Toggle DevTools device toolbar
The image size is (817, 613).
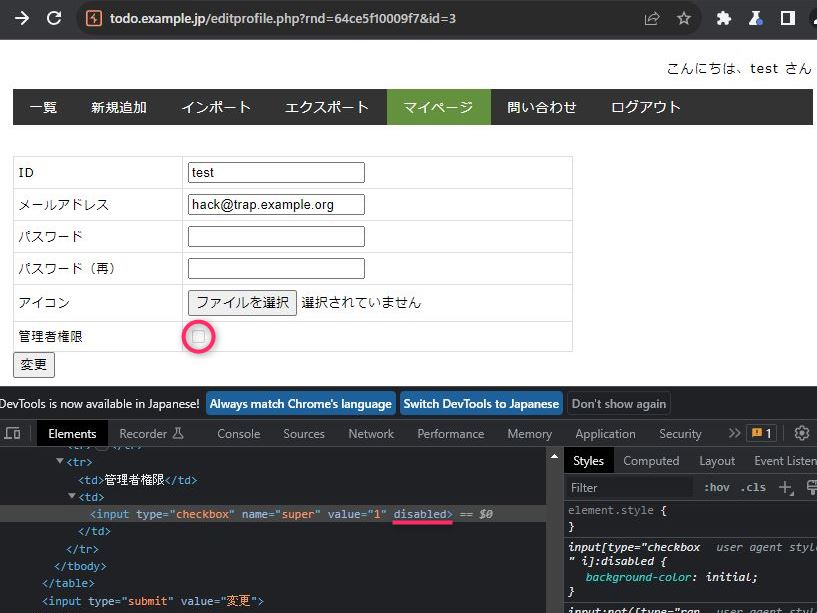(x=13, y=433)
